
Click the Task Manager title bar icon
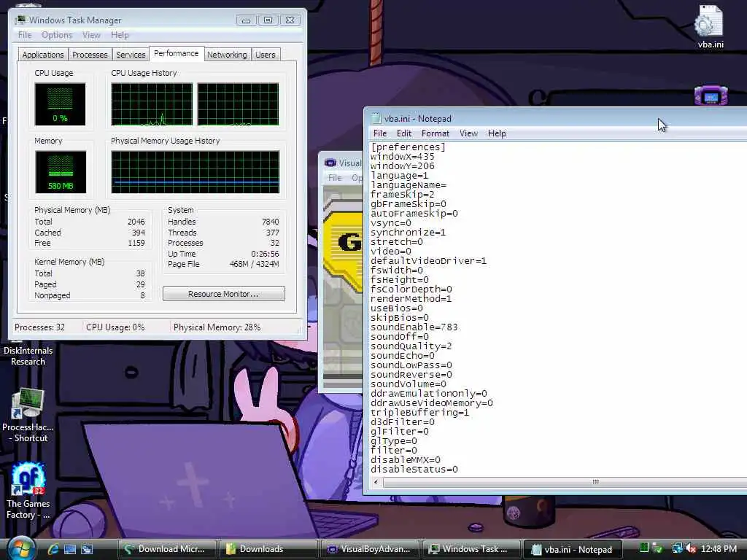pyautogui.click(x=20, y=20)
